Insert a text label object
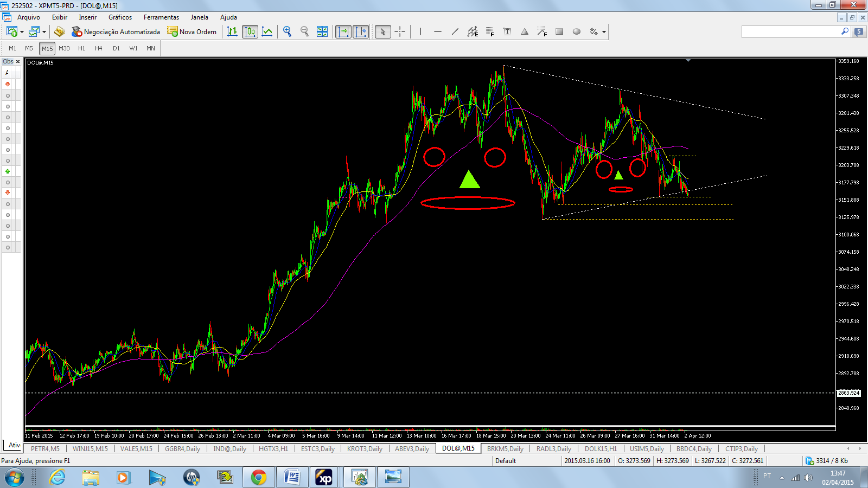Viewport: 868px width, 488px height. [x=507, y=31]
